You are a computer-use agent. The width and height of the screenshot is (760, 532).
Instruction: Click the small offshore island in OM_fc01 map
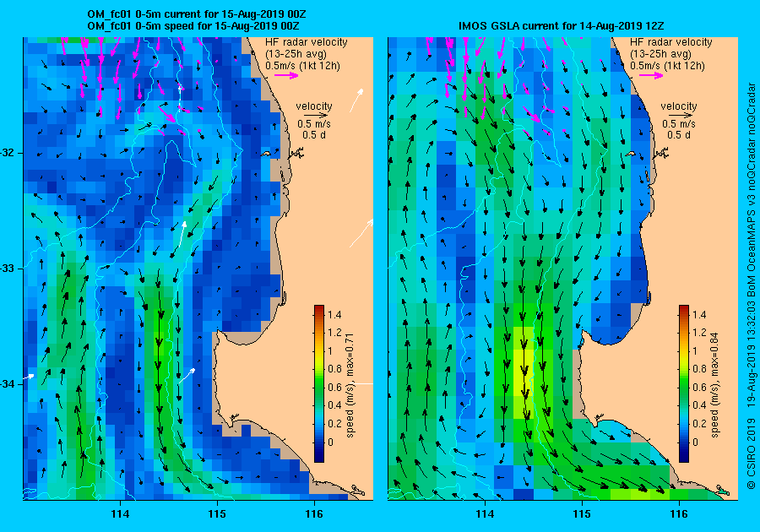266,154
